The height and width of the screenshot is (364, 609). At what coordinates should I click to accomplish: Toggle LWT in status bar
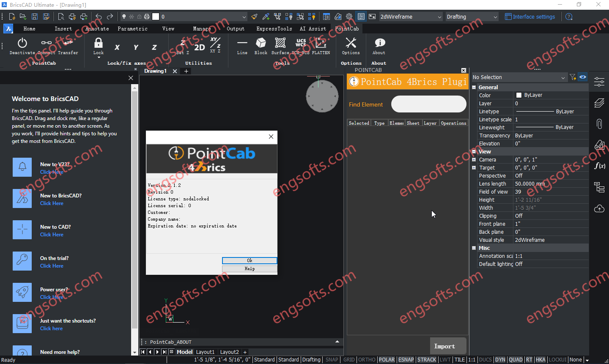point(445,360)
